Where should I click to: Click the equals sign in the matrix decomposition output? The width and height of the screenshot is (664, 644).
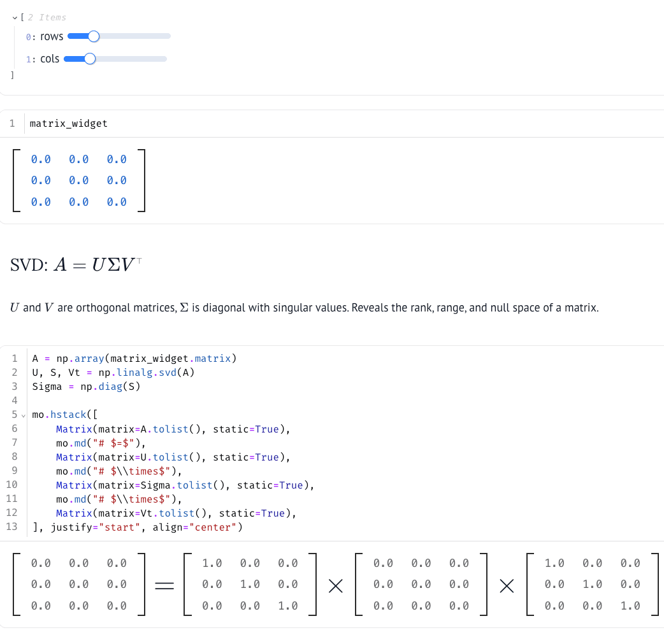tap(164, 585)
